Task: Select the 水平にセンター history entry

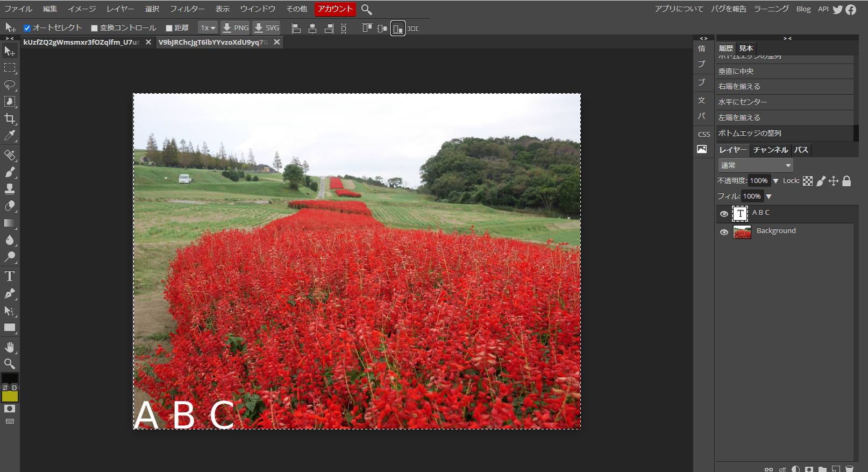Action: pyautogui.click(x=743, y=102)
